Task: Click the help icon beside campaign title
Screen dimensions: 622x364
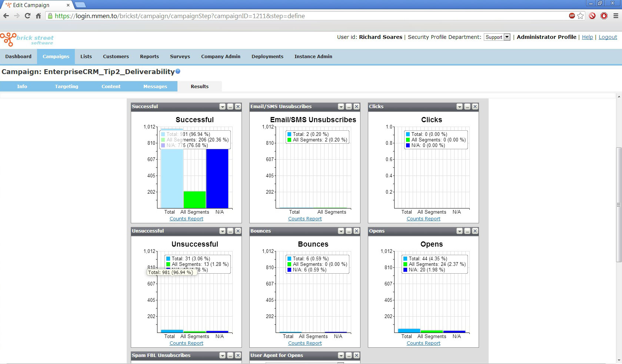Action: tap(178, 71)
